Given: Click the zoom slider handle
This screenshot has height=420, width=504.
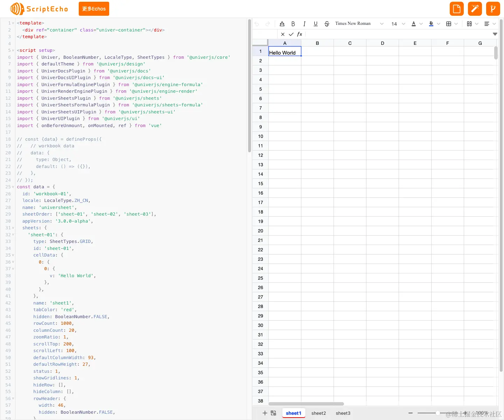Looking at the screenshot, I should 437,413.
